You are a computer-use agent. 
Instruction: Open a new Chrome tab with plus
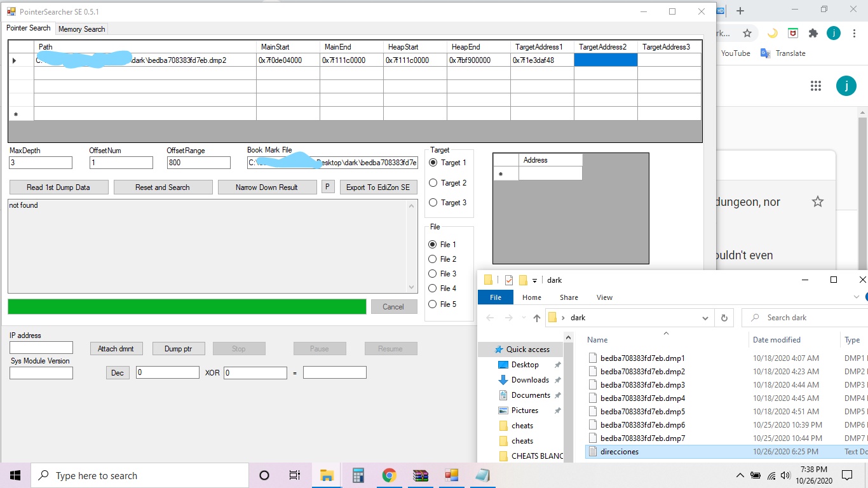pos(740,11)
